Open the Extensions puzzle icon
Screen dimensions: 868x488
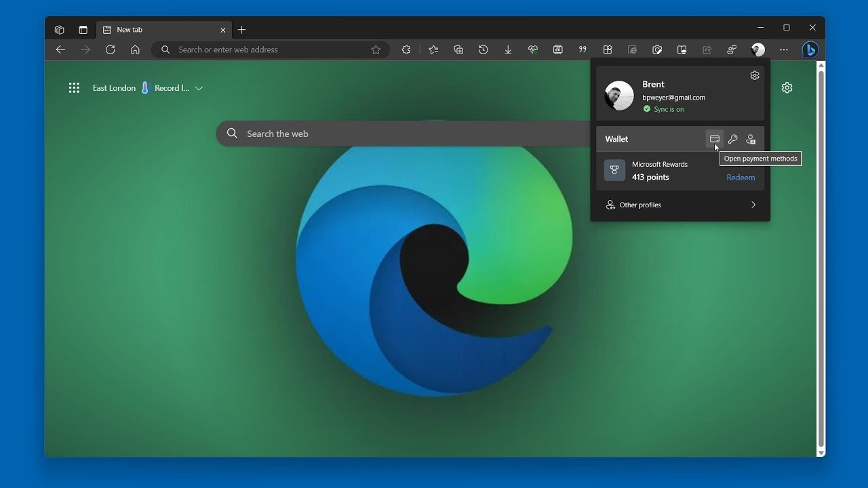[x=406, y=49]
